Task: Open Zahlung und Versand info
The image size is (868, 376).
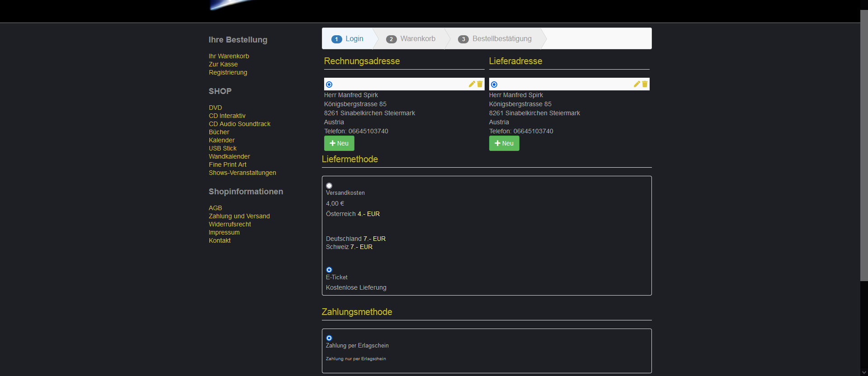Action: [x=239, y=216]
